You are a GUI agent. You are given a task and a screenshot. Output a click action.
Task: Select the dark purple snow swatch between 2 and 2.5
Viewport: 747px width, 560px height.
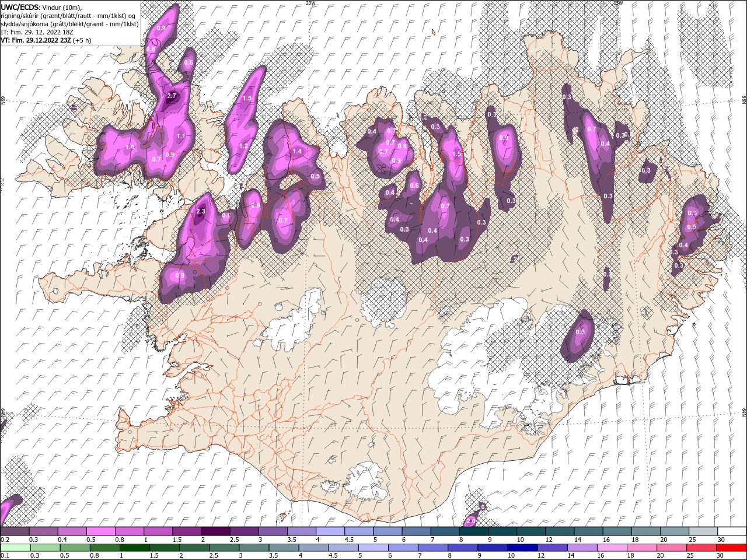tap(215, 531)
